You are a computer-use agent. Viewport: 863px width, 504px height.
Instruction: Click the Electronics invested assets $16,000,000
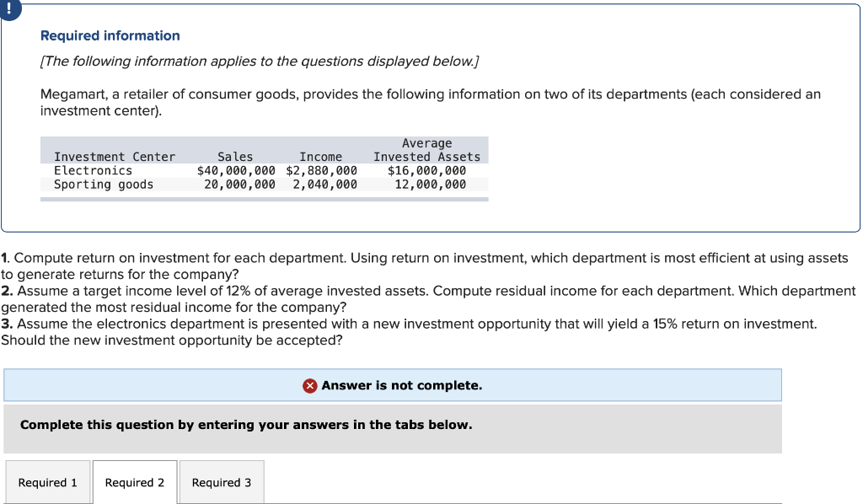426,170
